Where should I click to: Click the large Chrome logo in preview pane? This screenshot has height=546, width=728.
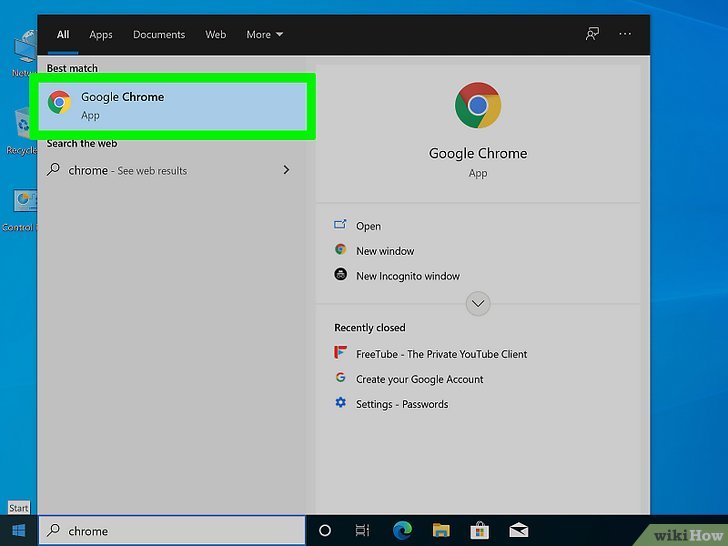(x=477, y=106)
